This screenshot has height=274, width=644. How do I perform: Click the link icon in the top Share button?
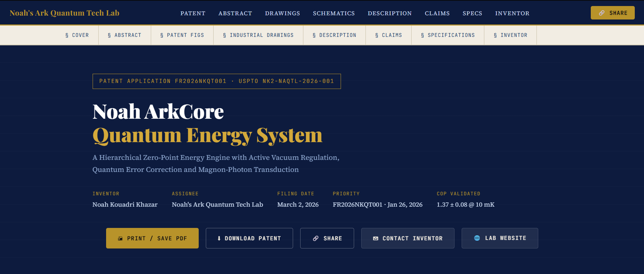(x=602, y=13)
